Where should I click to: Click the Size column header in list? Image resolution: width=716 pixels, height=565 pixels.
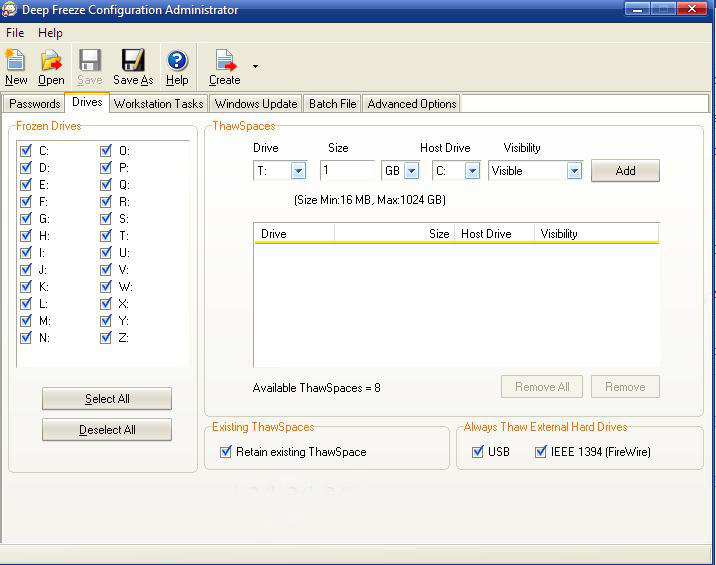click(x=395, y=233)
